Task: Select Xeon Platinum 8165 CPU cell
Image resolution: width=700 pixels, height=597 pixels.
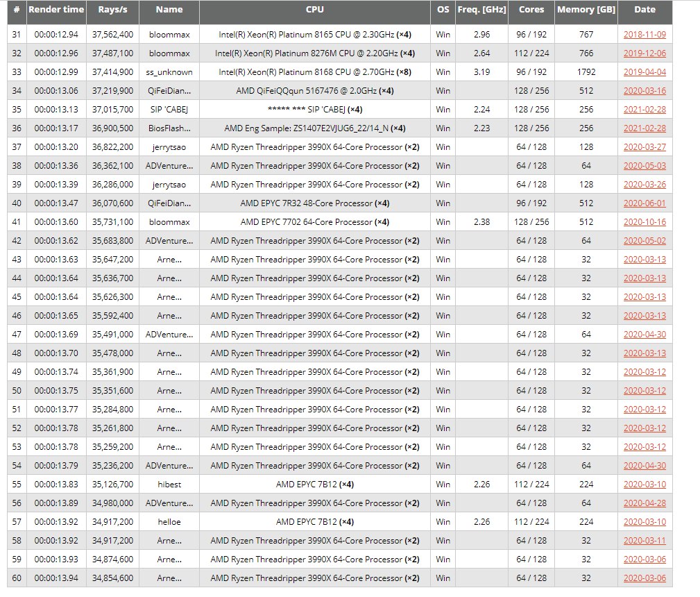Action: pos(315,35)
